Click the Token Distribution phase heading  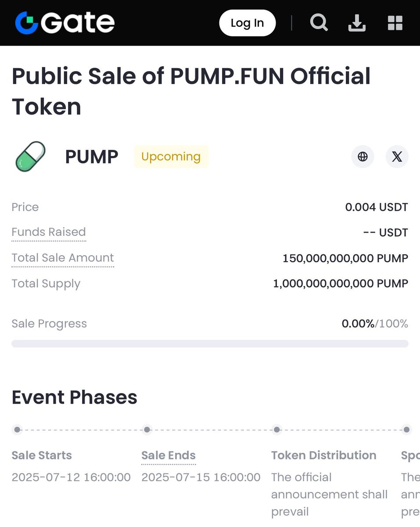click(323, 455)
